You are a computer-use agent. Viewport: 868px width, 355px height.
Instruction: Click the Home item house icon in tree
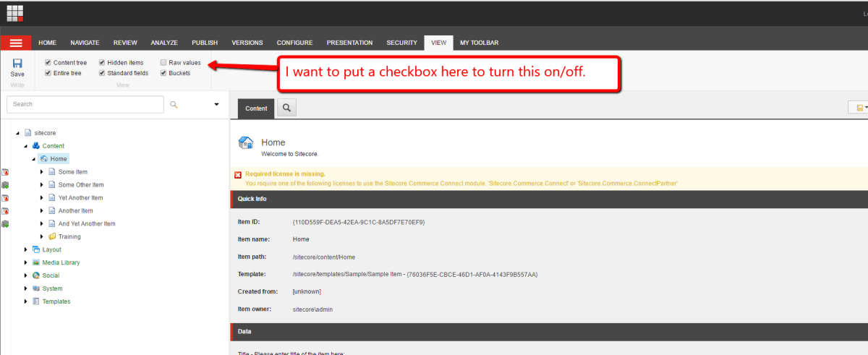click(x=44, y=159)
